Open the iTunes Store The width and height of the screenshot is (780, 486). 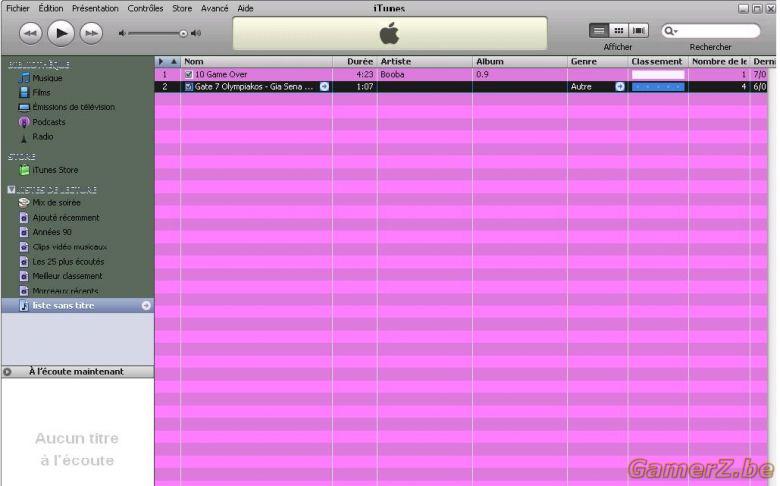(55, 170)
